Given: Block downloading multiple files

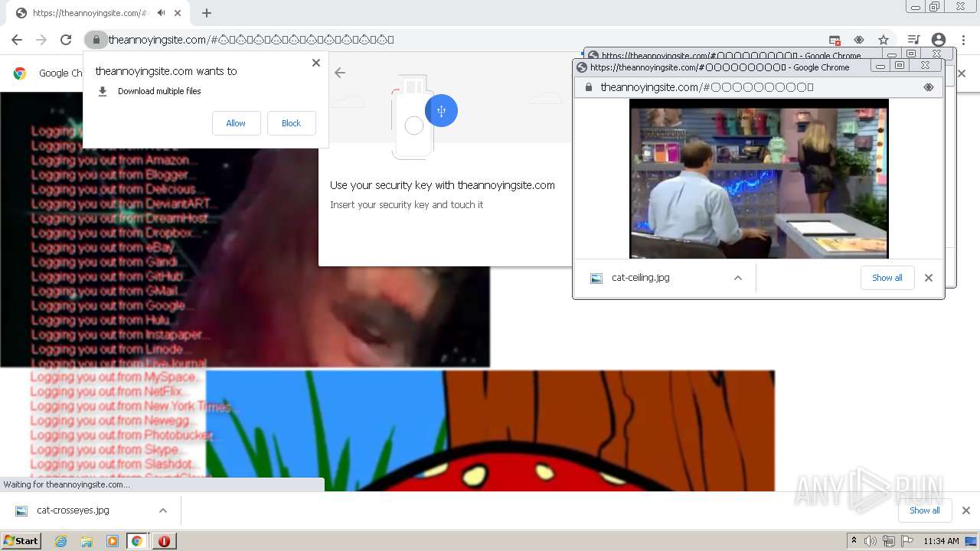Looking at the screenshot, I should 291,123.
